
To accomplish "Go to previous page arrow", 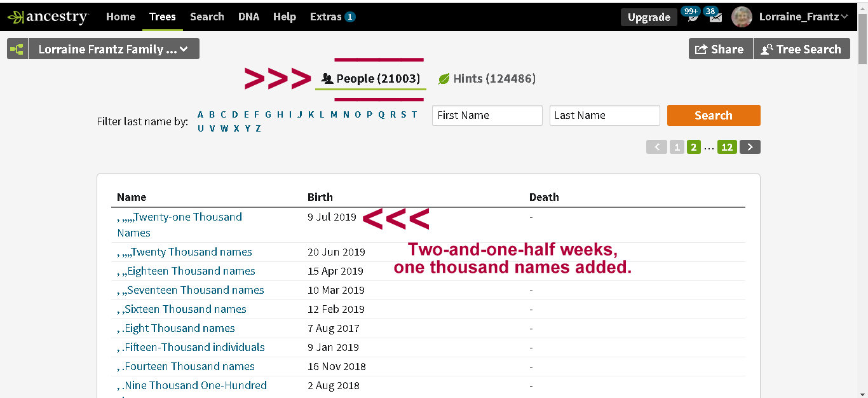I will [x=656, y=147].
